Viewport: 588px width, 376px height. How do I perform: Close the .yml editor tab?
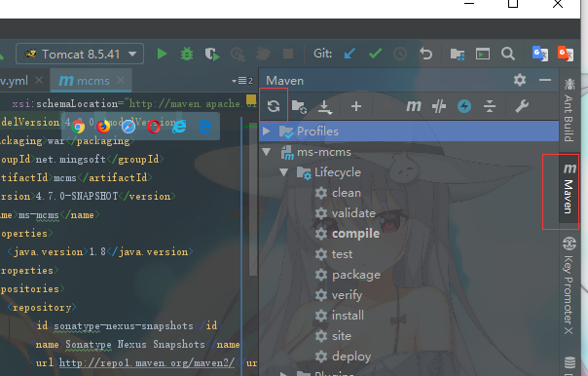(x=39, y=80)
